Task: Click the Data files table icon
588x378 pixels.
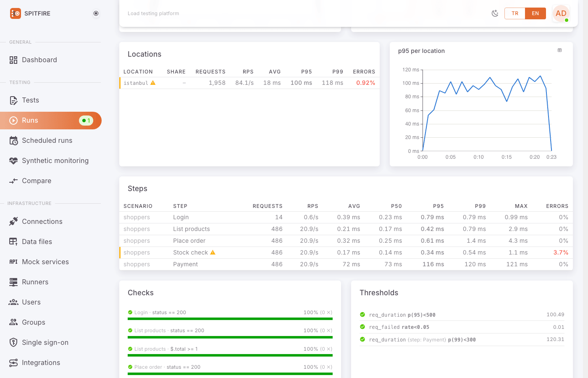Action: point(13,241)
